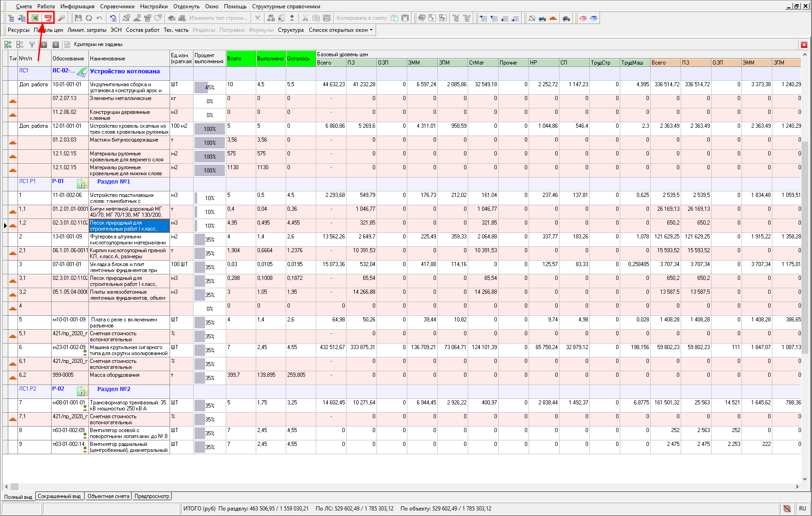This screenshot has height=516, width=812.
Task: Click the pink books toolbar icon
Action: click(x=583, y=18)
